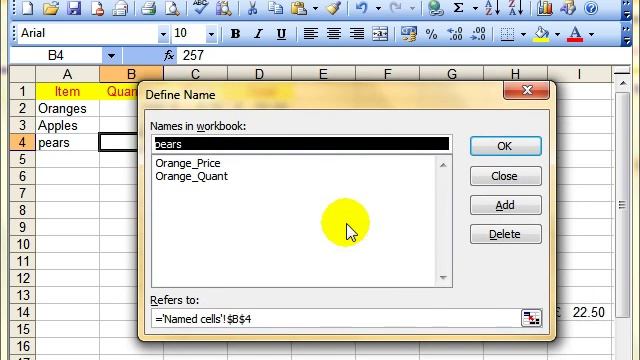
Task: Open the Borders dropdown arrow
Action: click(523, 34)
